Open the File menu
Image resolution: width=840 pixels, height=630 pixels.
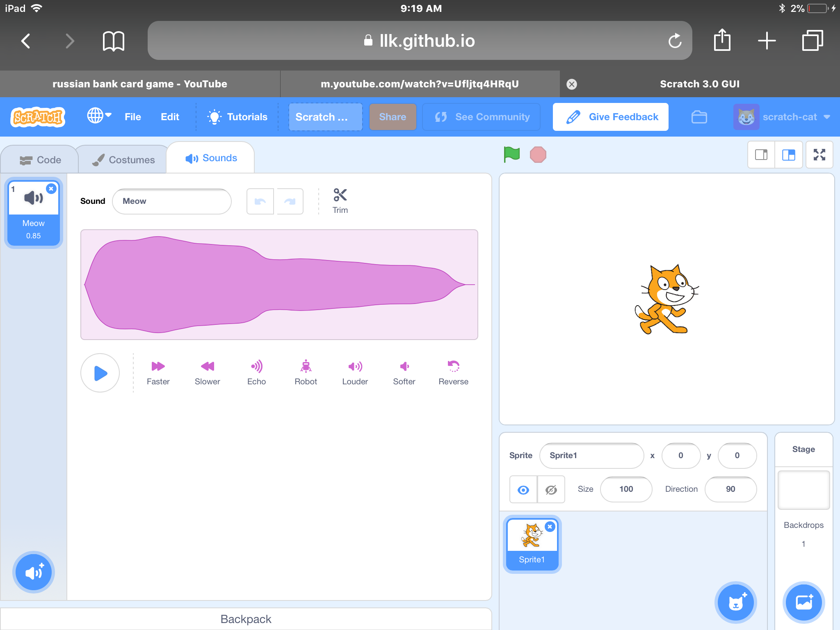pos(132,117)
